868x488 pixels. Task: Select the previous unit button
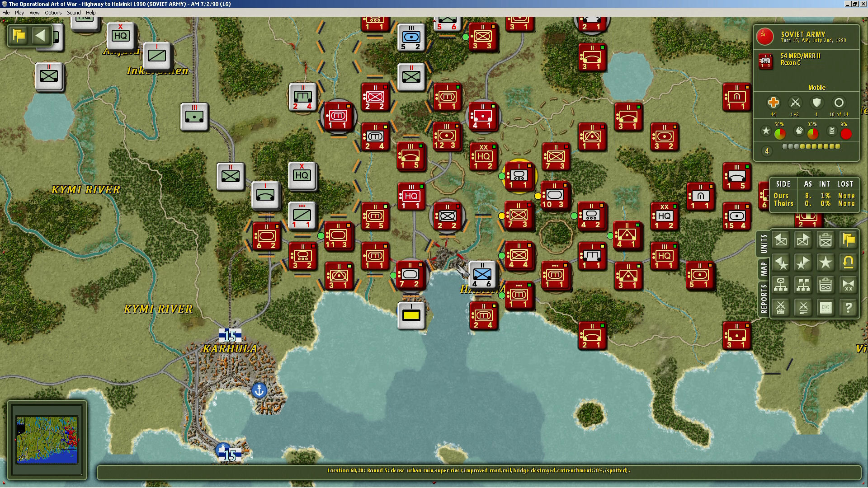coord(781,240)
